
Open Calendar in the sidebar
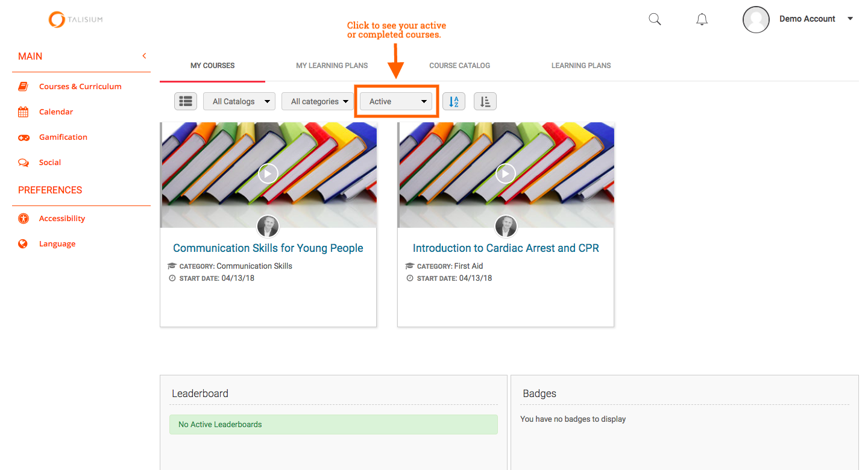(x=56, y=111)
